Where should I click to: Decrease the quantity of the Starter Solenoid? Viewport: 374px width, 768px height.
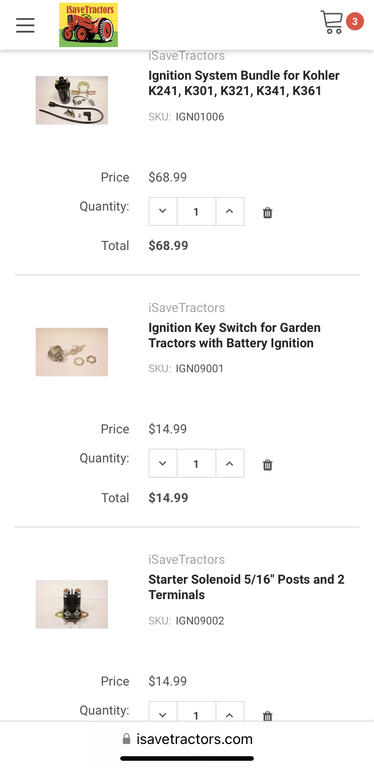[x=163, y=712]
